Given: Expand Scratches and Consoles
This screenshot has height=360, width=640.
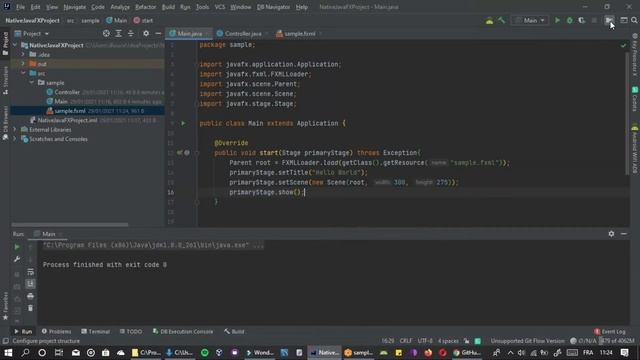Looking at the screenshot, I should [x=15, y=139].
